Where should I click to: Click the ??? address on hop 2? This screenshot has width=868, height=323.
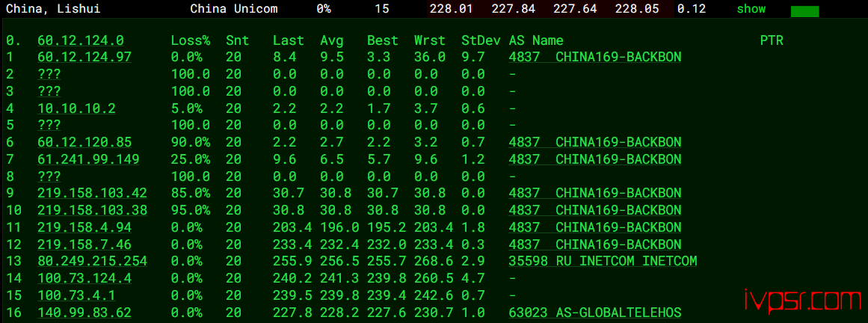point(49,74)
